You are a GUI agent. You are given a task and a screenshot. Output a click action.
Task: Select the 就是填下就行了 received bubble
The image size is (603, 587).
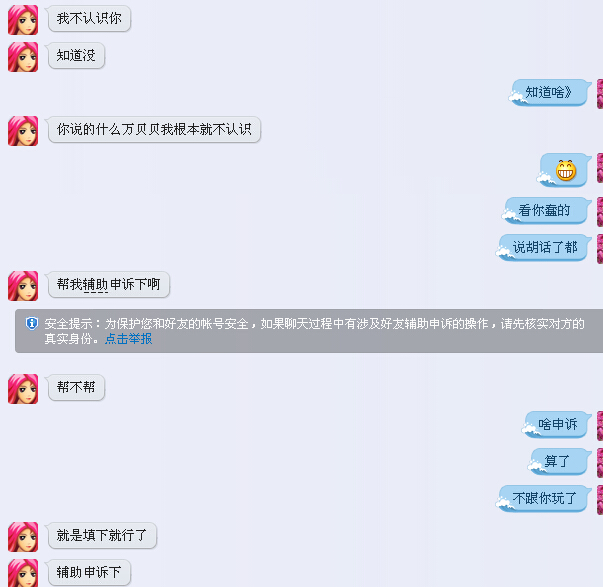[x=102, y=535]
